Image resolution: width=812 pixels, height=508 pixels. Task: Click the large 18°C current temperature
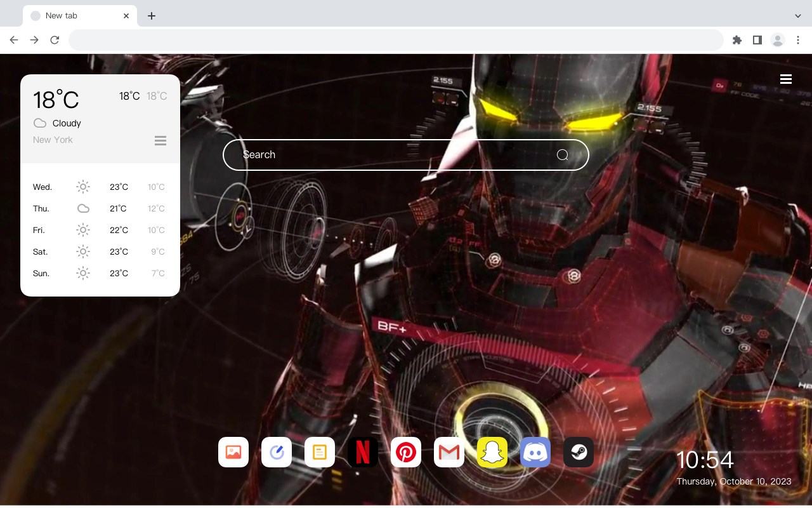[x=56, y=100]
